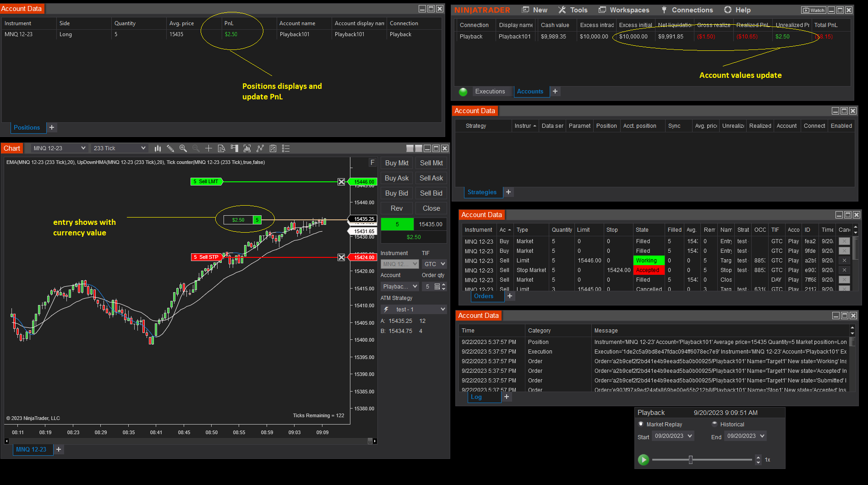Click the Watch button in NinjaTrader title bar

(813, 10)
